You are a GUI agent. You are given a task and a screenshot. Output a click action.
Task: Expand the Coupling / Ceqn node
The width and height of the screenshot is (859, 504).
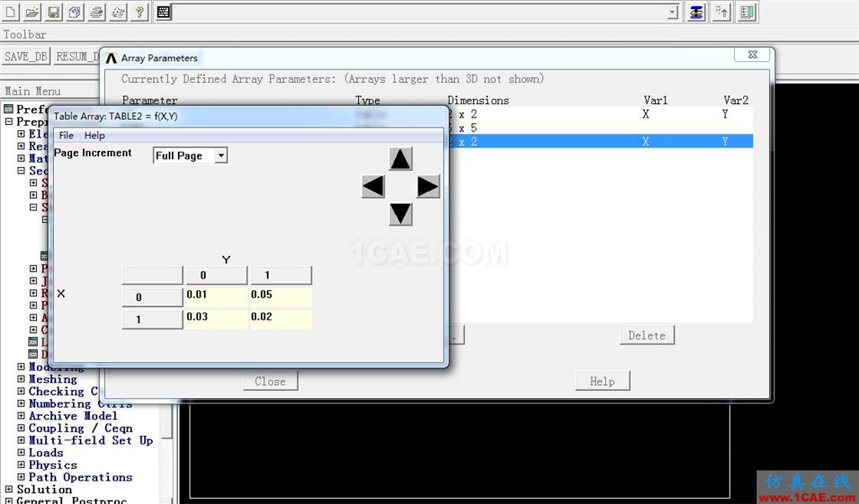click(x=21, y=428)
